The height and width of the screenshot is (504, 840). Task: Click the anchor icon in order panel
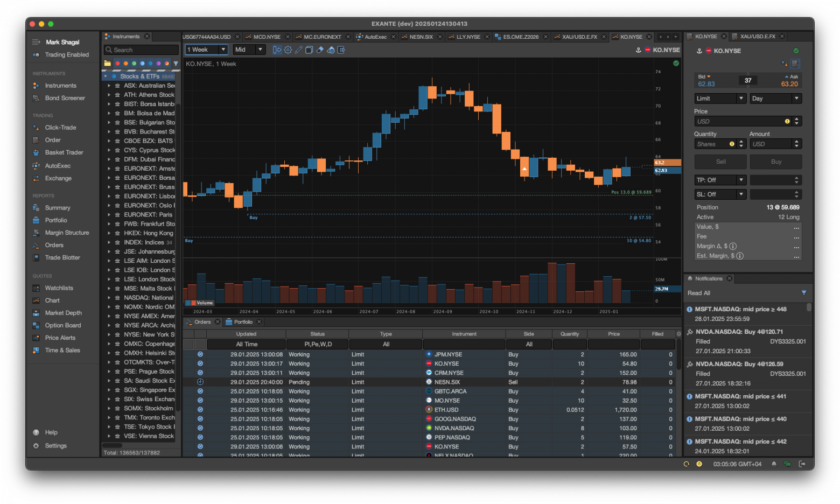click(x=699, y=51)
